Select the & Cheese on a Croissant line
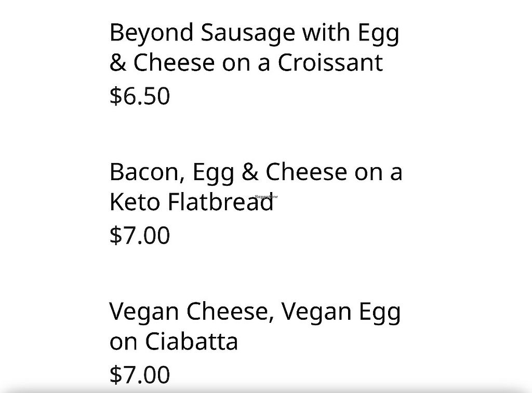532x393 pixels. (x=246, y=63)
